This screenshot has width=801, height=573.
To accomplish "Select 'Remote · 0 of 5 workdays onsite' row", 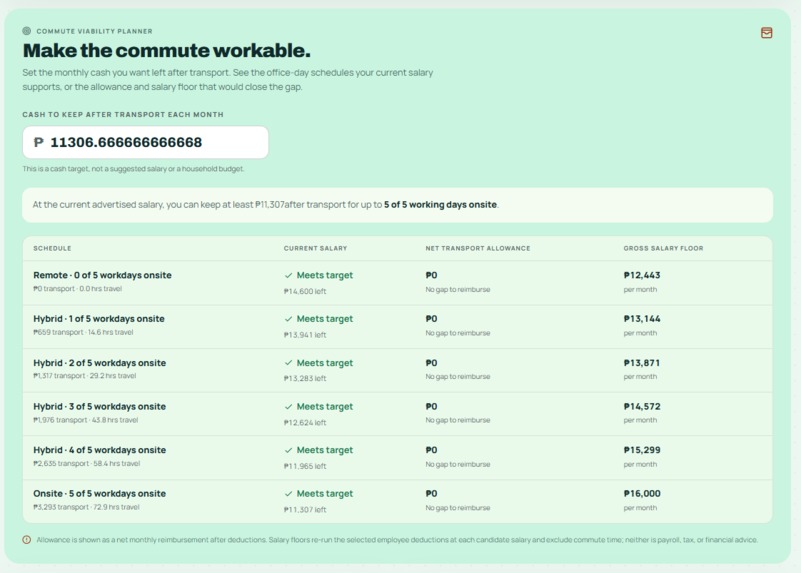I will [397, 283].
